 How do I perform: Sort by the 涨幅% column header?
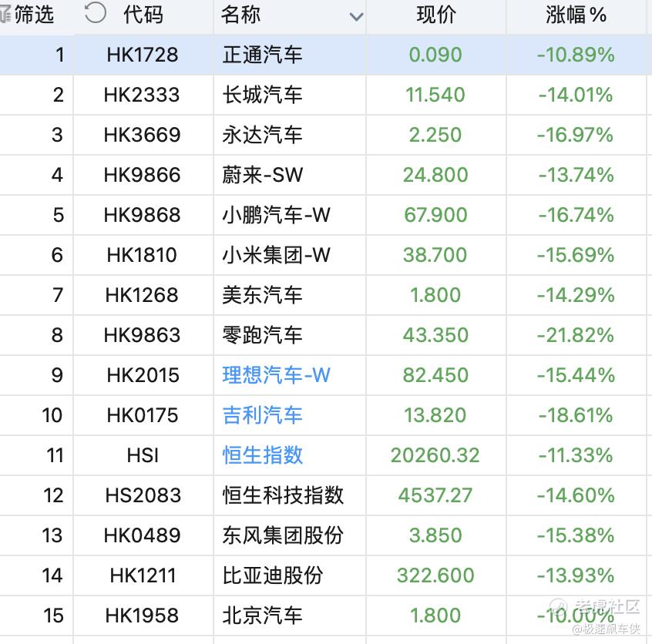tap(576, 15)
